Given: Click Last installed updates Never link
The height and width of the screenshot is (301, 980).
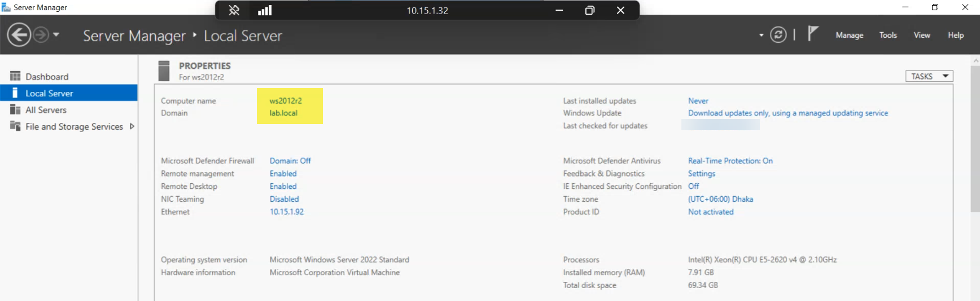Looking at the screenshot, I should tap(698, 100).
